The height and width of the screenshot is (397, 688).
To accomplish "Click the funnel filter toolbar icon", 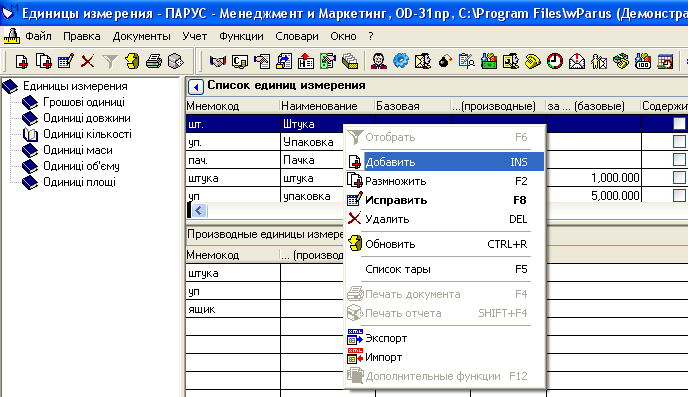I will point(110,61).
